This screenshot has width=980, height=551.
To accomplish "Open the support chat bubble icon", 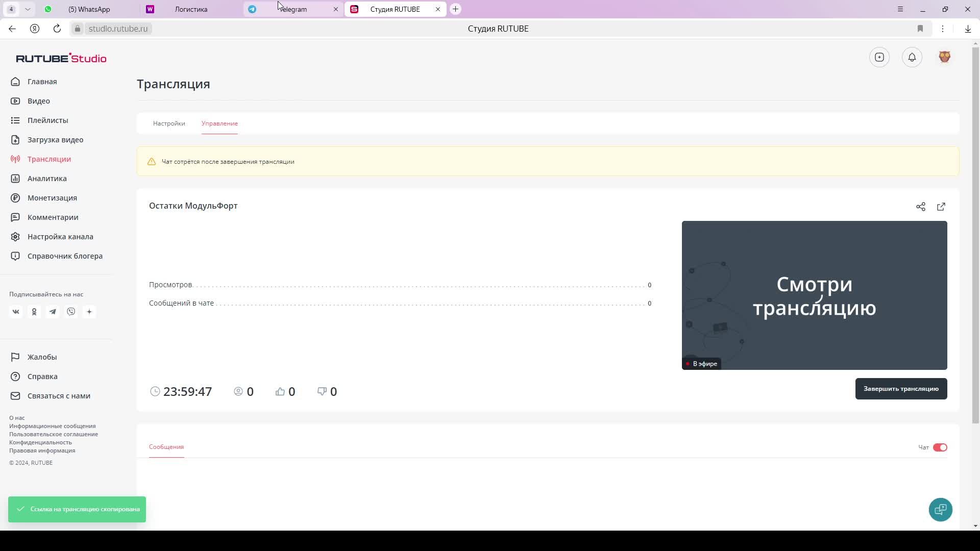I will pyautogui.click(x=940, y=509).
